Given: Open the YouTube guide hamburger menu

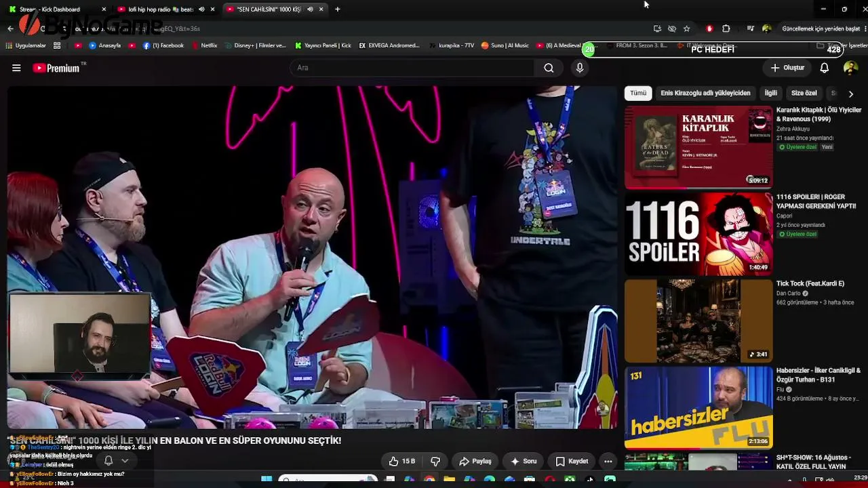Looking at the screenshot, I should (x=16, y=68).
